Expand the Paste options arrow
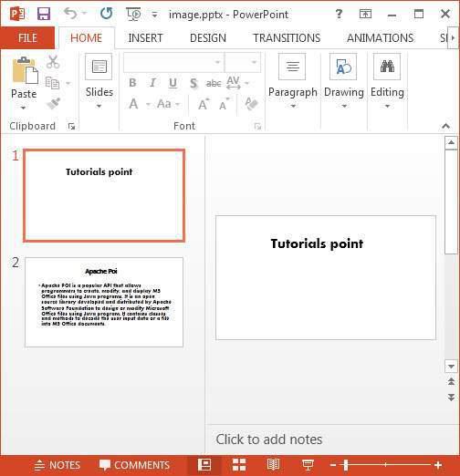This screenshot has height=476, width=460. 23,108
